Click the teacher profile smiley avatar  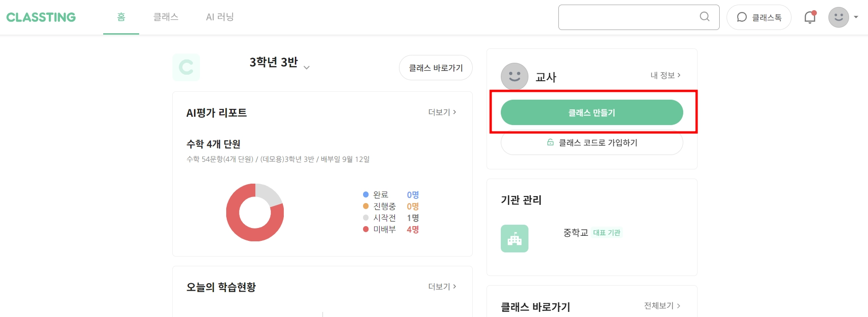tap(514, 76)
